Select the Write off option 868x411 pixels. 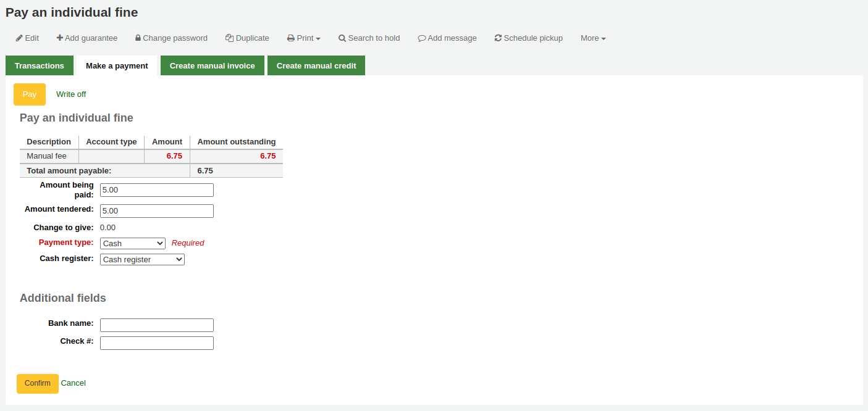click(71, 94)
